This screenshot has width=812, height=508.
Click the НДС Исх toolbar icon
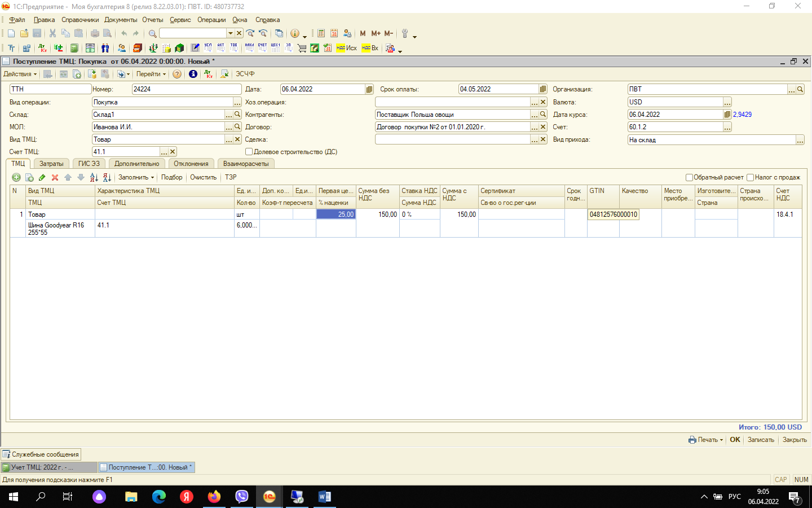[346, 48]
